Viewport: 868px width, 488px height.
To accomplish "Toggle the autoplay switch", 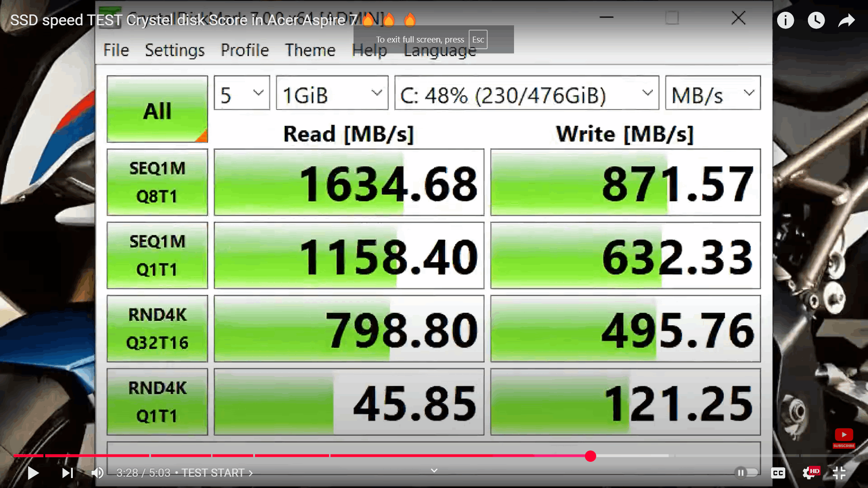I will click(746, 473).
